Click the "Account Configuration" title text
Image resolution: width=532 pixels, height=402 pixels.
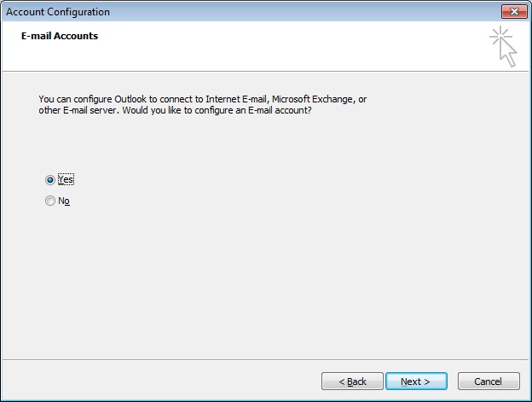(x=59, y=12)
